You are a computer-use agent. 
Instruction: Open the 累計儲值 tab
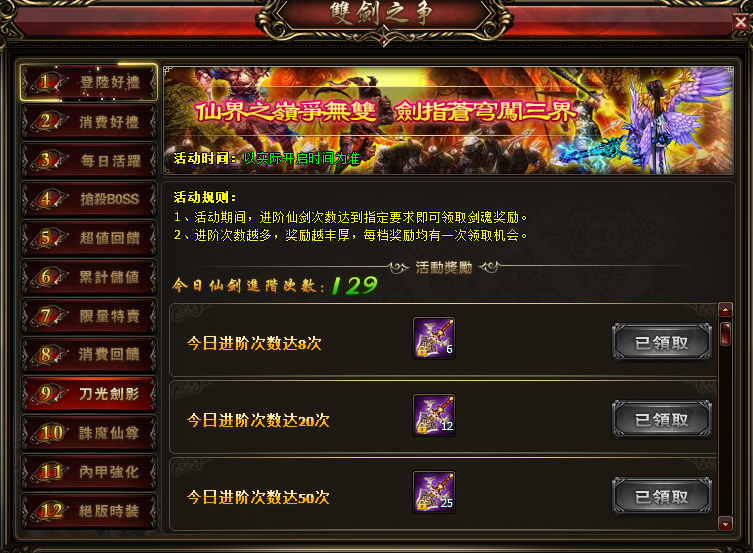pos(89,277)
